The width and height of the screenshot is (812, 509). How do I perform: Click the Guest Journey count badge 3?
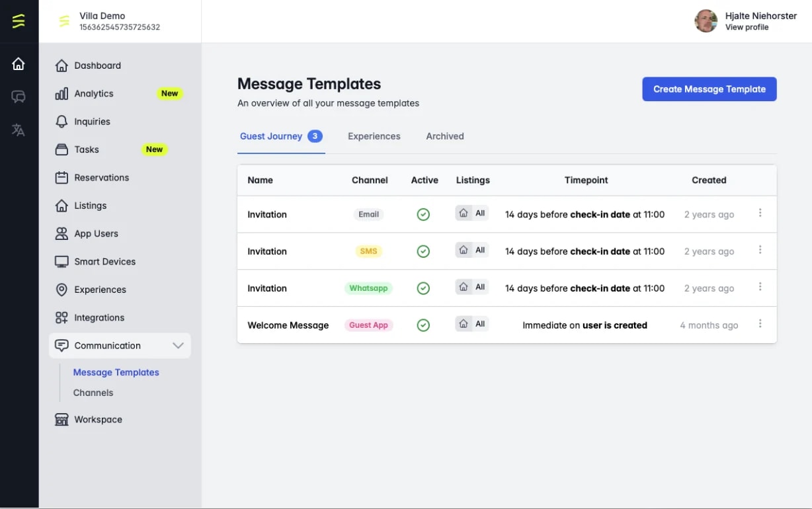pos(315,136)
